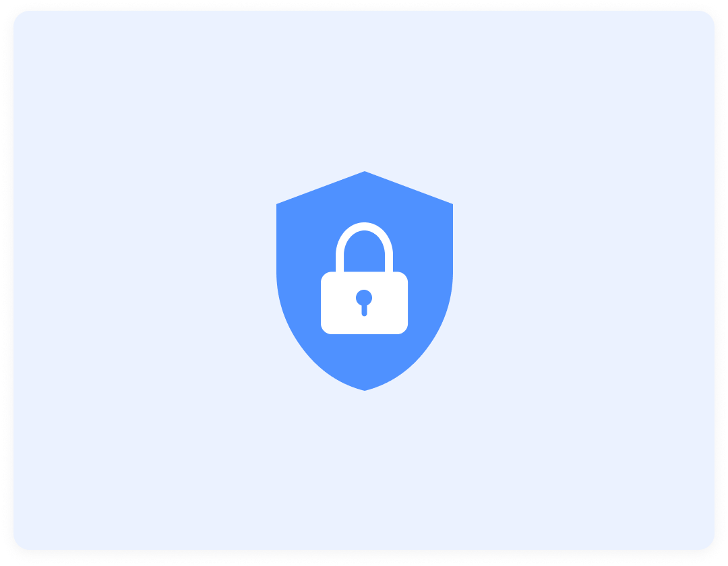Screen dimensions: 728x566
Task: Click the bottom tip of the shield
Action: click(x=365, y=388)
